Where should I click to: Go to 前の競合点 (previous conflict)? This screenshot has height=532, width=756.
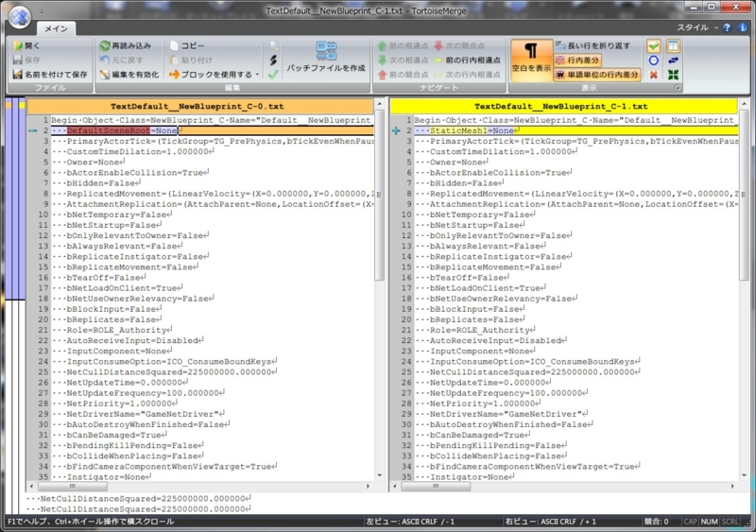point(403,75)
